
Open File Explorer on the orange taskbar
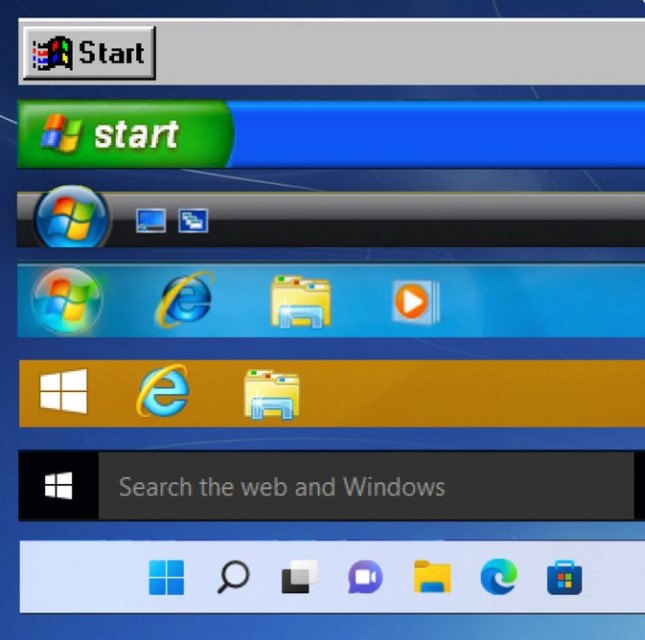click(272, 394)
